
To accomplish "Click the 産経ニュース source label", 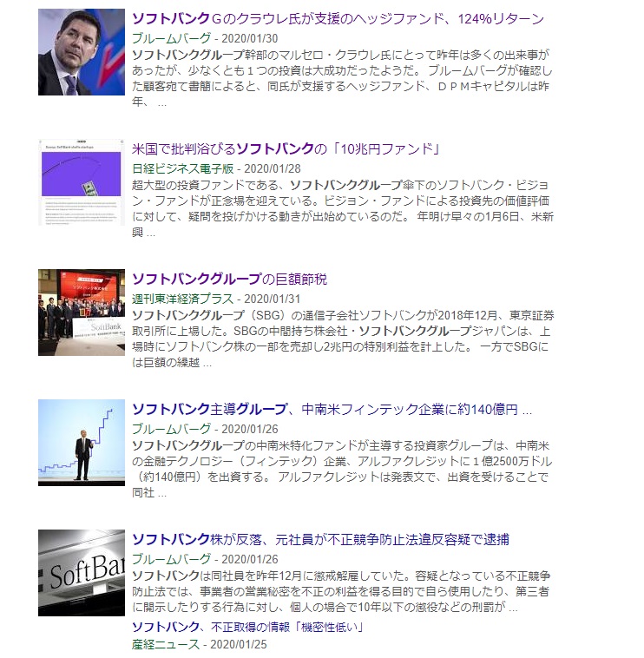I will click(165, 645).
